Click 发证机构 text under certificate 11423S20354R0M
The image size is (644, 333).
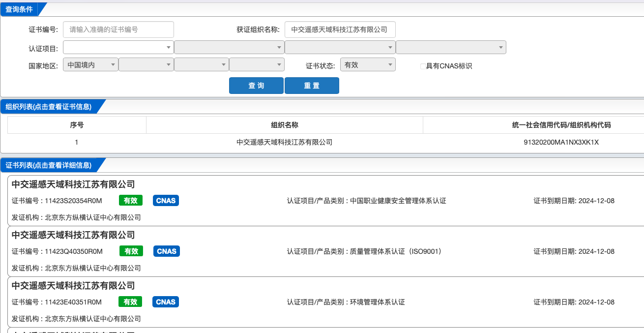[x=76, y=217]
